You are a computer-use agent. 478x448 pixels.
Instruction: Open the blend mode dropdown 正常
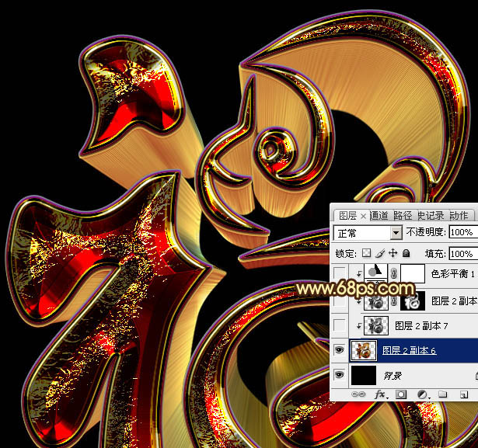tap(367, 233)
